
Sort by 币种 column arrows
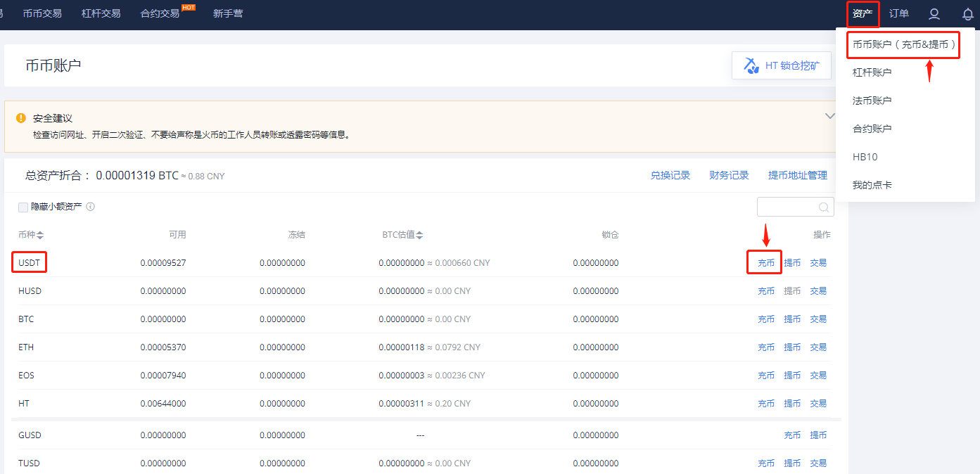pos(40,235)
